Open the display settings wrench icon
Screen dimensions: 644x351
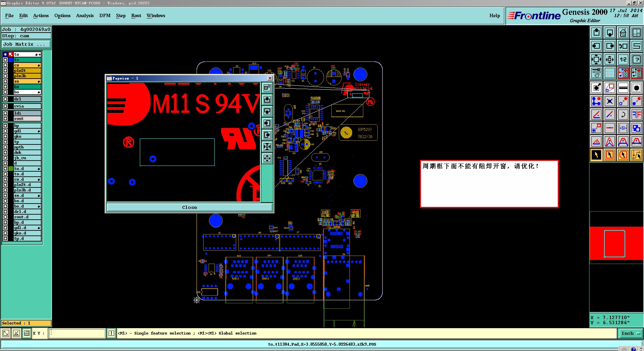pos(596,73)
